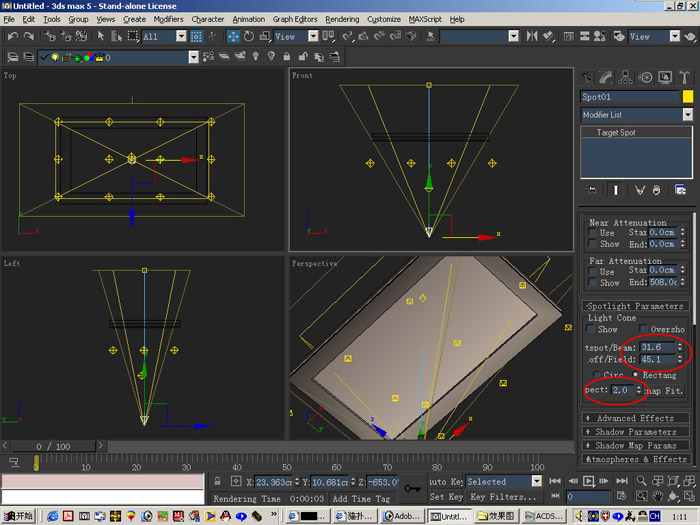Expand the Advanced Effects rollout
The width and height of the screenshot is (700, 525).
click(634, 418)
